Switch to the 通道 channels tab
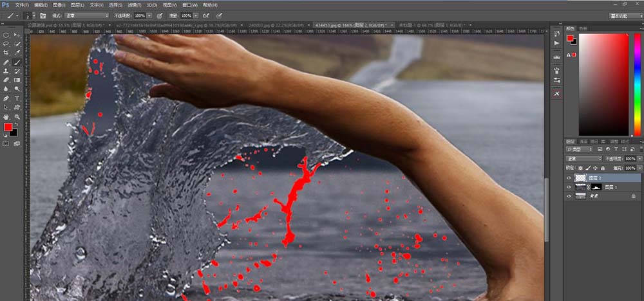644x301 pixels. pos(583,141)
